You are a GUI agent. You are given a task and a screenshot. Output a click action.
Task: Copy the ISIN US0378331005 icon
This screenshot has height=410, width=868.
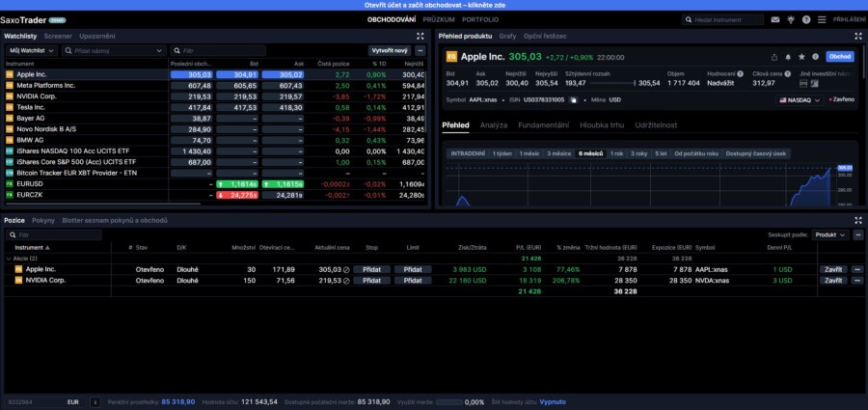(x=574, y=99)
